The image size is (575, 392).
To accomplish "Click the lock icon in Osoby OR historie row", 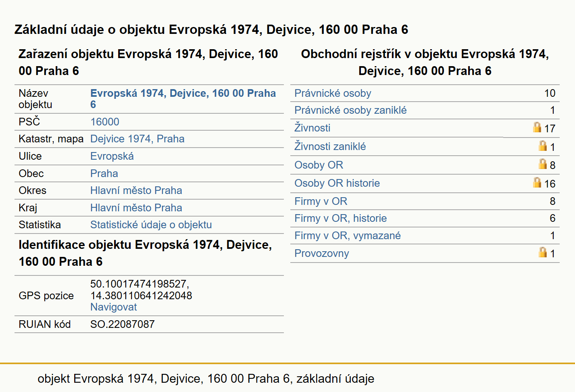I will coord(537,182).
